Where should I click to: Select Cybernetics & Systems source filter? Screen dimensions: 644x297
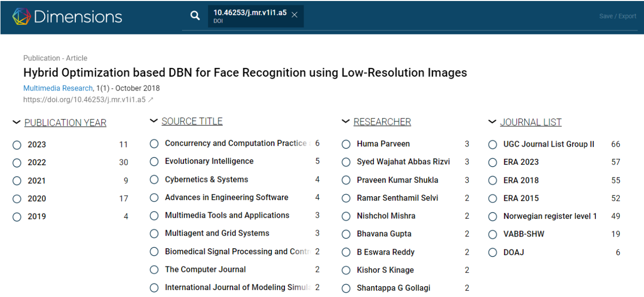[x=154, y=179]
